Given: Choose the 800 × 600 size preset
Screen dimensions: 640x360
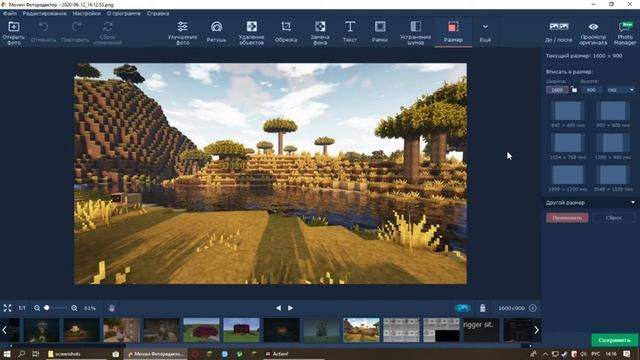Looking at the screenshot, I should [613, 115].
